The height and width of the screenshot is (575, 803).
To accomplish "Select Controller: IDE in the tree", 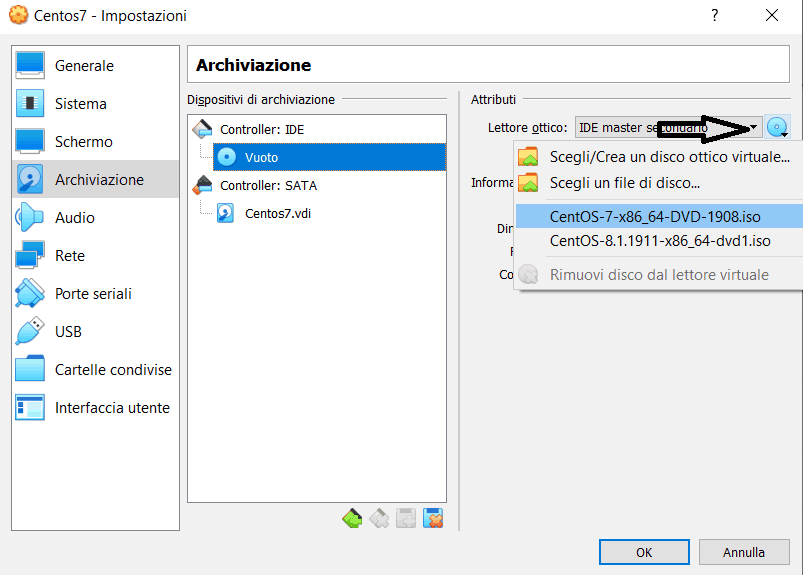I will pos(262,130).
